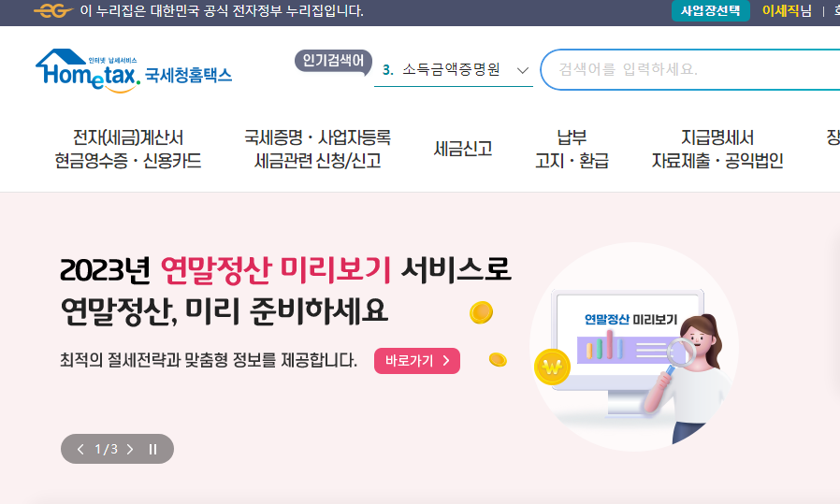Advance to next banner slide arrow

(x=130, y=449)
